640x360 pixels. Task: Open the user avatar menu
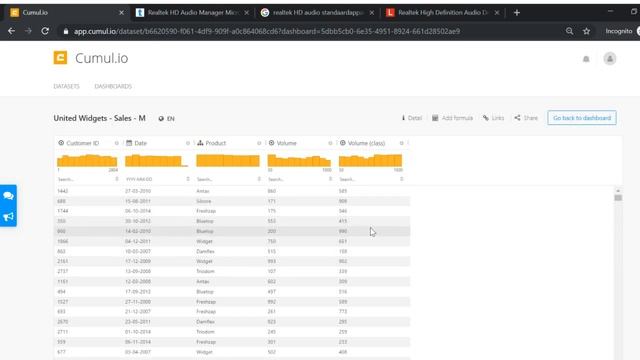click(x=610, y=59)
